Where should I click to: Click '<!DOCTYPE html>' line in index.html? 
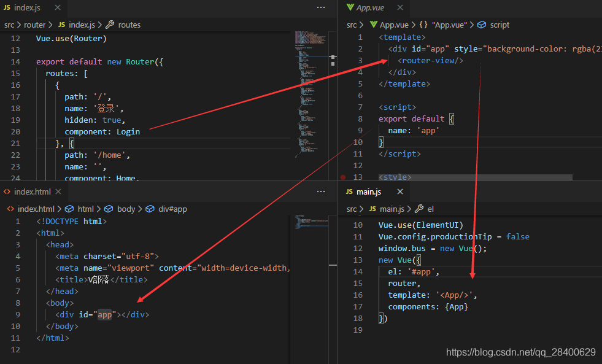(x=71, y=222)
